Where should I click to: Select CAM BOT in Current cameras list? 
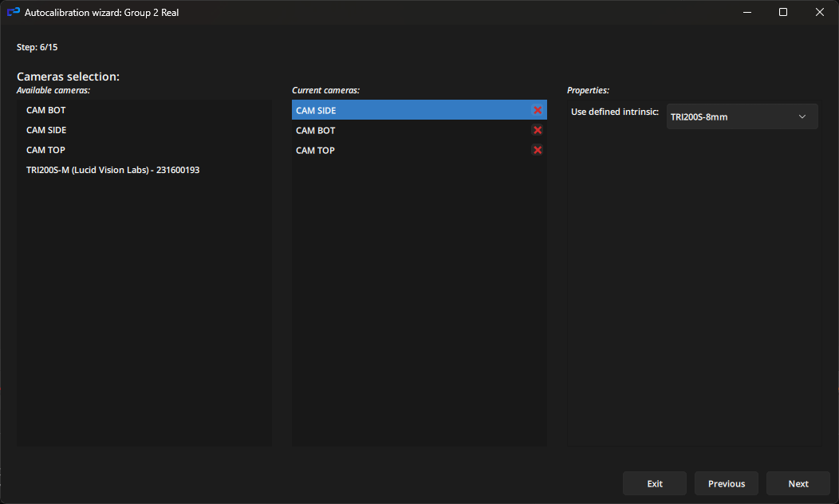[316, 130]
